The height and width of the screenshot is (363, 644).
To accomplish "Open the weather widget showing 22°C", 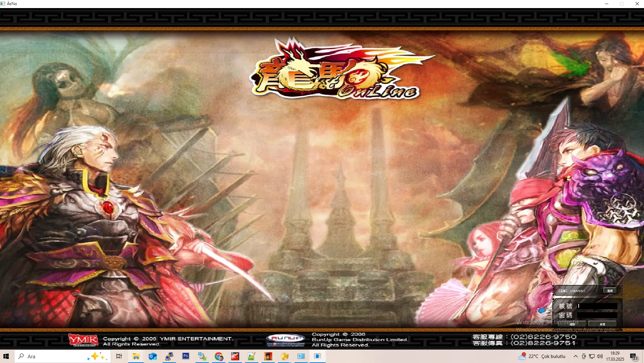I will 542,356.
